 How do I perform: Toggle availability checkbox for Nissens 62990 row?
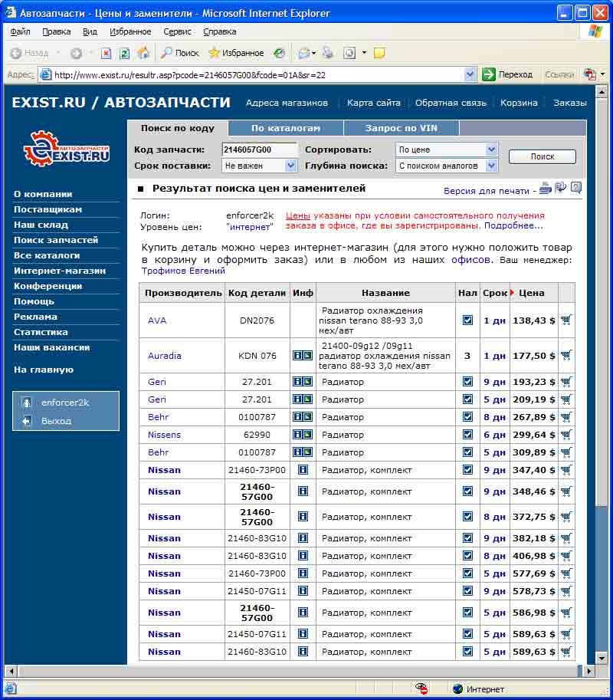coord(467,435)
